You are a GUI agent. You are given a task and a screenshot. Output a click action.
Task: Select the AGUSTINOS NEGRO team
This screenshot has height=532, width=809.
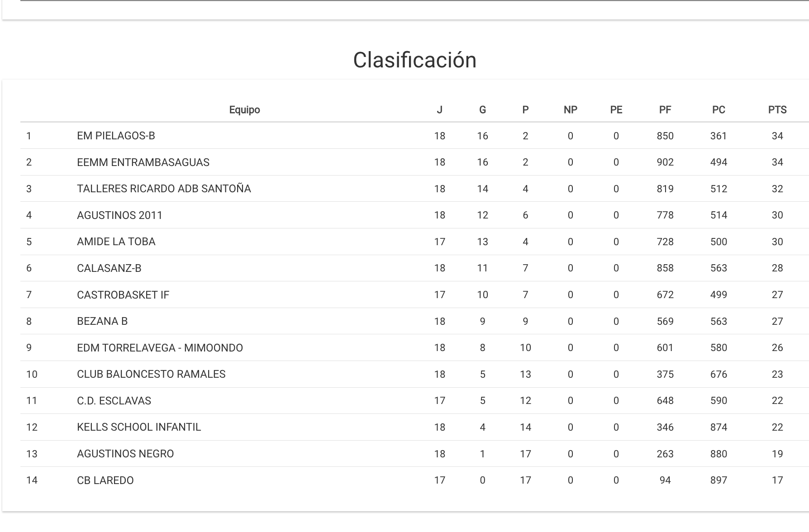tap(125, 454)
